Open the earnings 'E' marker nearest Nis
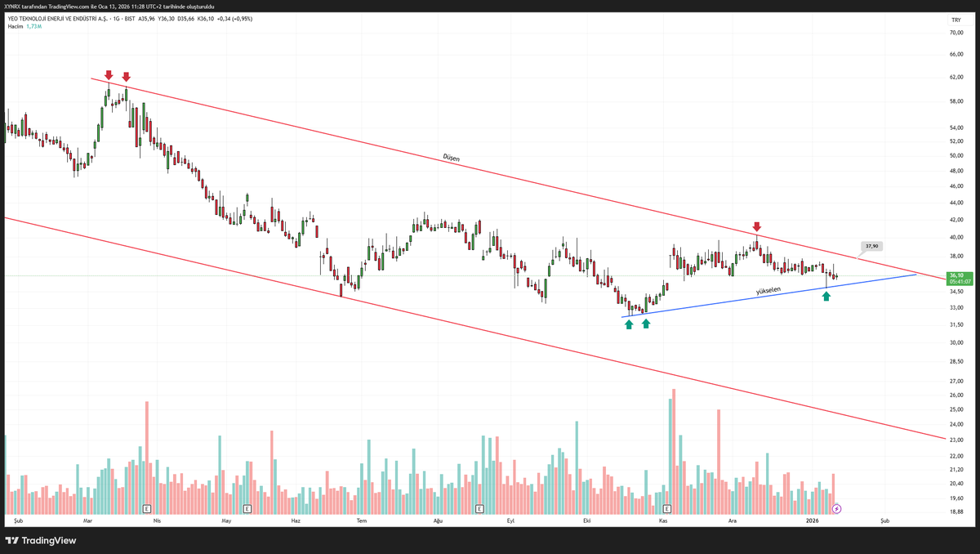This screenshot has width=980, height=554. [x=146, y=508]
